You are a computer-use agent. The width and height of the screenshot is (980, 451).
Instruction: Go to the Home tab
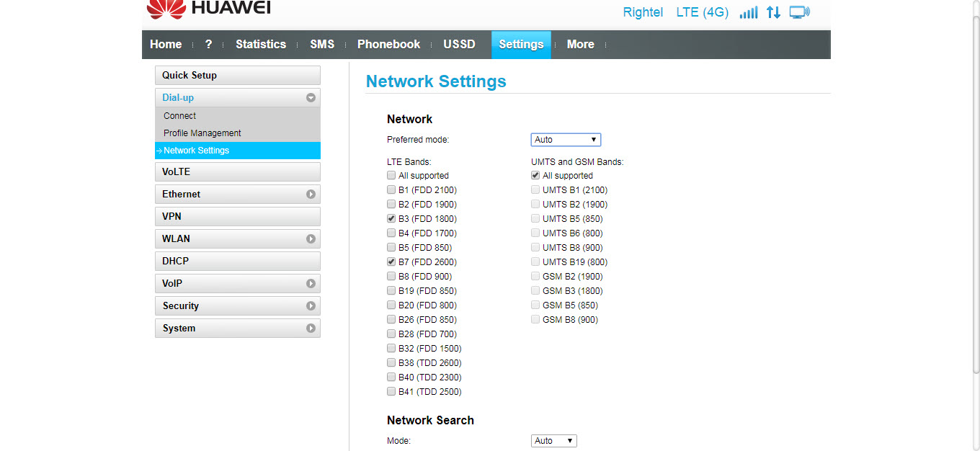coord(166,44)
